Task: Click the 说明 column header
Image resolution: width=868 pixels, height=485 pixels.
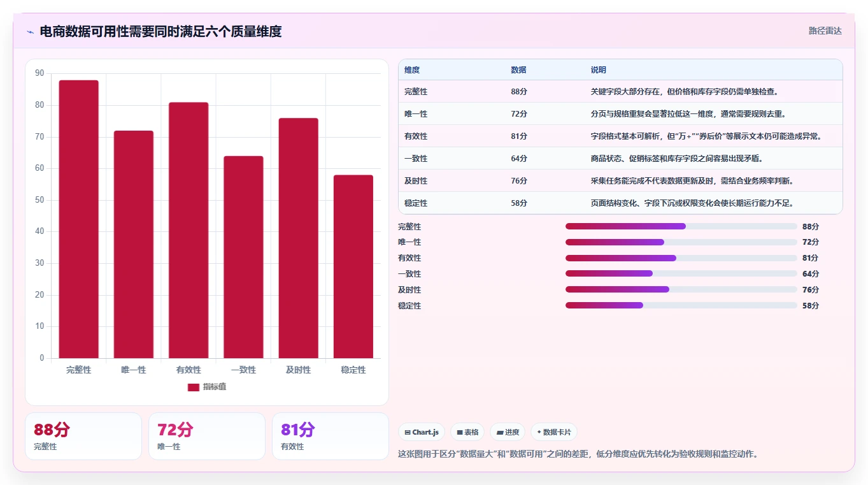Action: coord(599,70)
